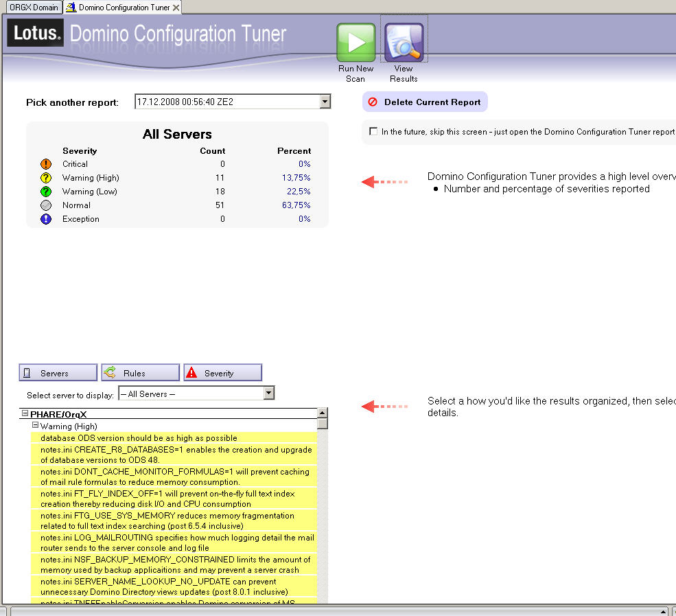
Task: Click the 13,75% Warning (High) percent link
Action: (296, 178)
